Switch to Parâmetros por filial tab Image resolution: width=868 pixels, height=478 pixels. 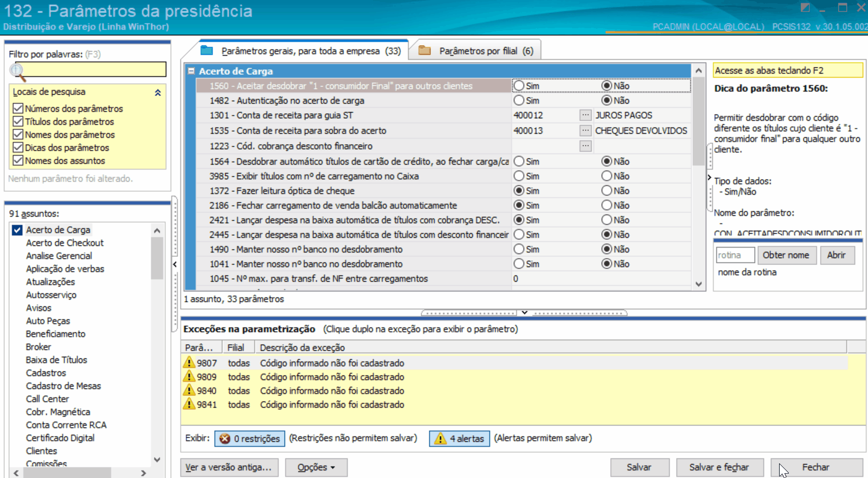476,50
